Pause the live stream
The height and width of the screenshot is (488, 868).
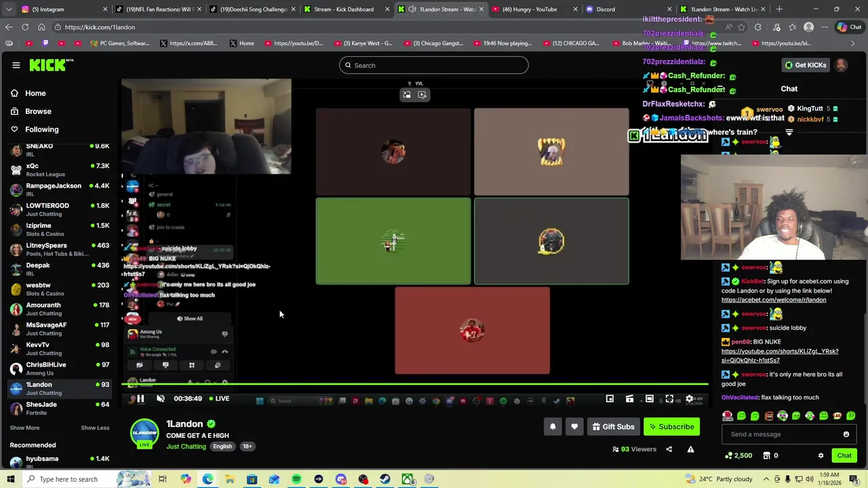pos(140,399)
